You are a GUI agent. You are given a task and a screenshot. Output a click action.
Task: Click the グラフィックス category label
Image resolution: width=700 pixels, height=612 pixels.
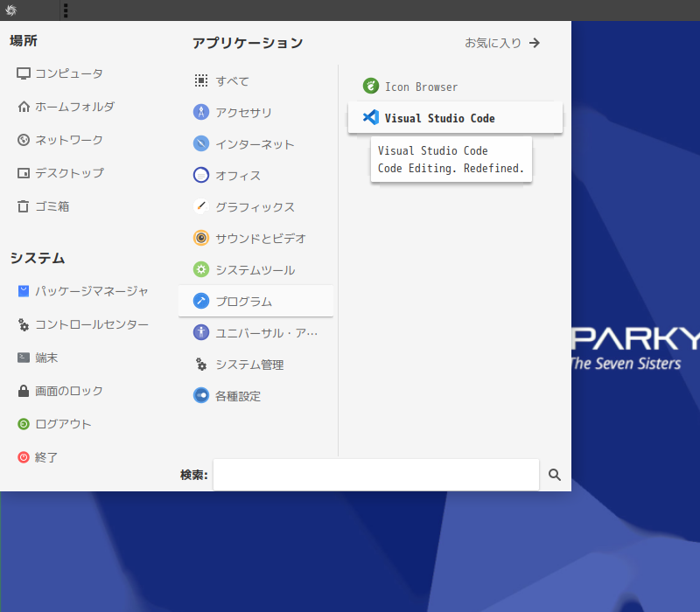pos(255,207)
